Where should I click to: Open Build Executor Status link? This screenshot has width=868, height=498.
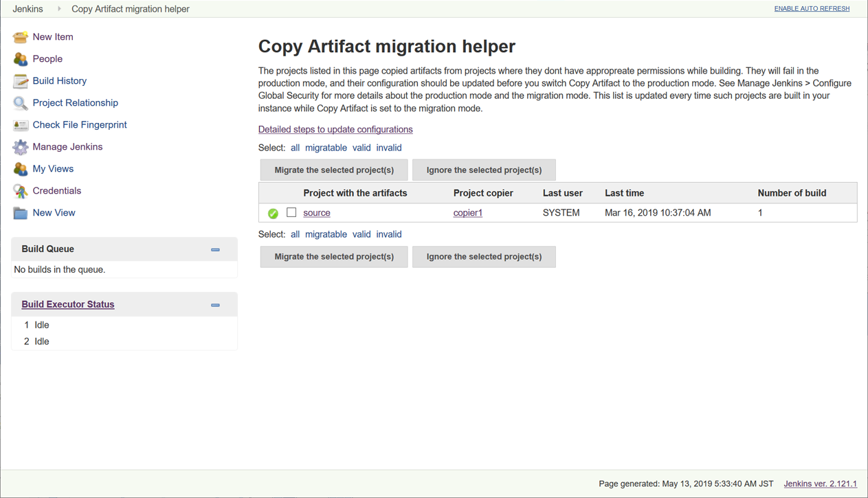pos(68,304)
